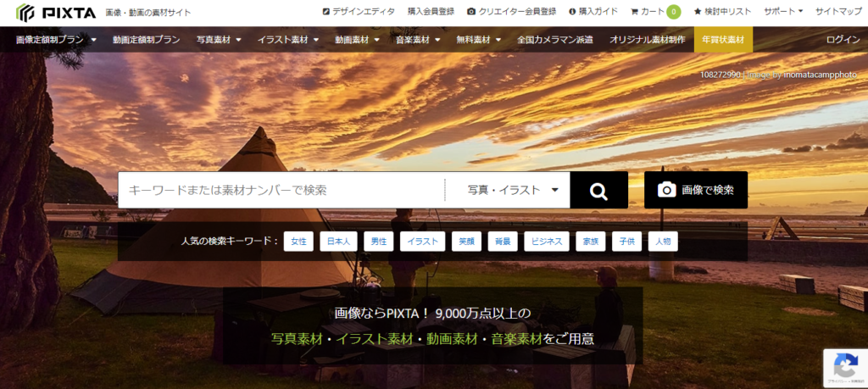Screen dimensions: 868x389
Task: Open クリエイター会員登録 link
Action: click(511, 12)
